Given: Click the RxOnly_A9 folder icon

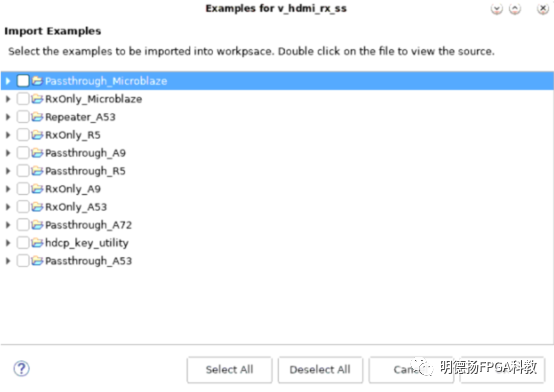Looking at the screenshot, I should tap(37, 189).
